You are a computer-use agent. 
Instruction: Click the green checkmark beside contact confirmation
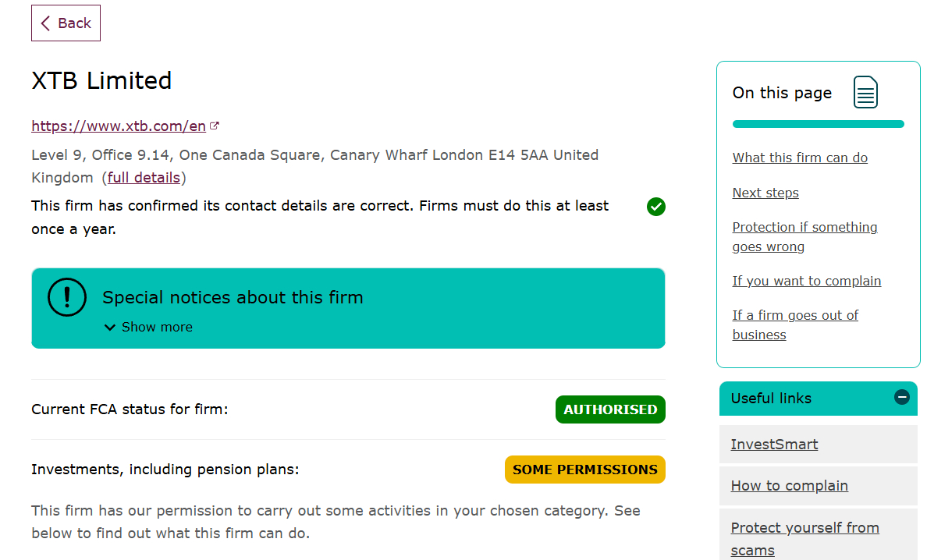click(655, 207)
